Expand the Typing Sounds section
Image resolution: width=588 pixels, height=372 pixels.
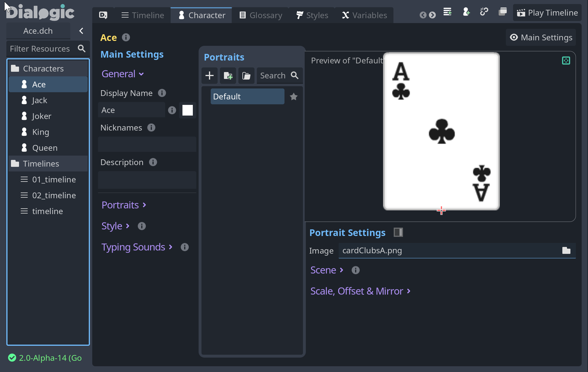(137, 247)
